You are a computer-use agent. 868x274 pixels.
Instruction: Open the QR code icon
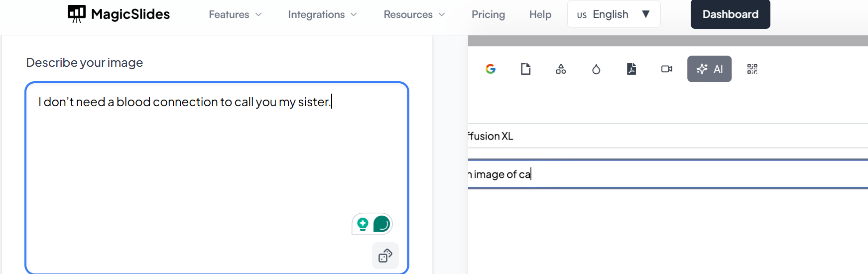[x=752, y=69]
